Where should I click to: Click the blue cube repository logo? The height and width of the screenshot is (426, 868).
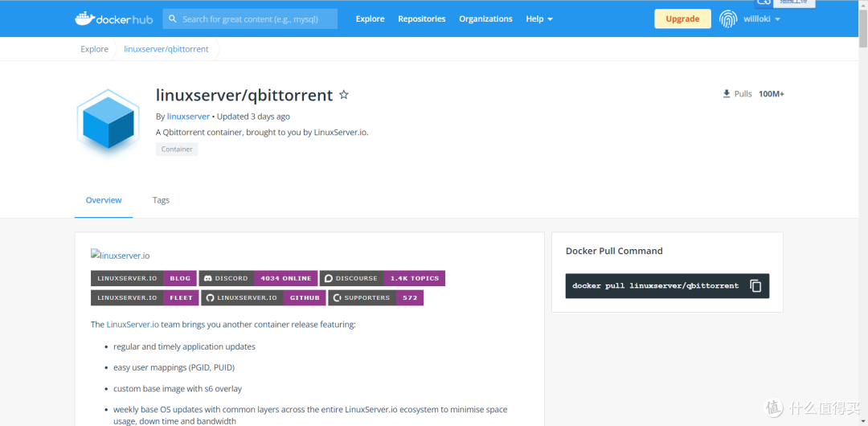(x=108, y=121)
